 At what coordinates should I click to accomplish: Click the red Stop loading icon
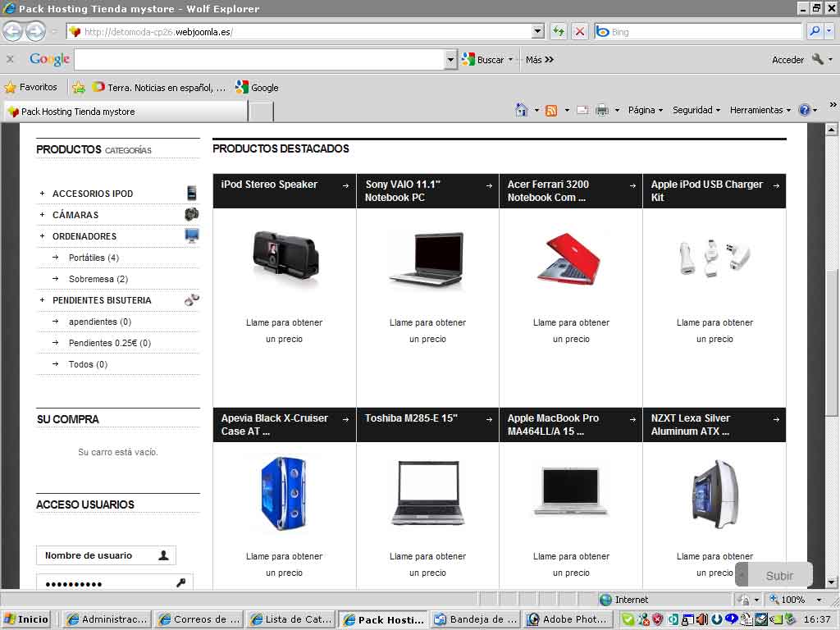coord(580,32)
